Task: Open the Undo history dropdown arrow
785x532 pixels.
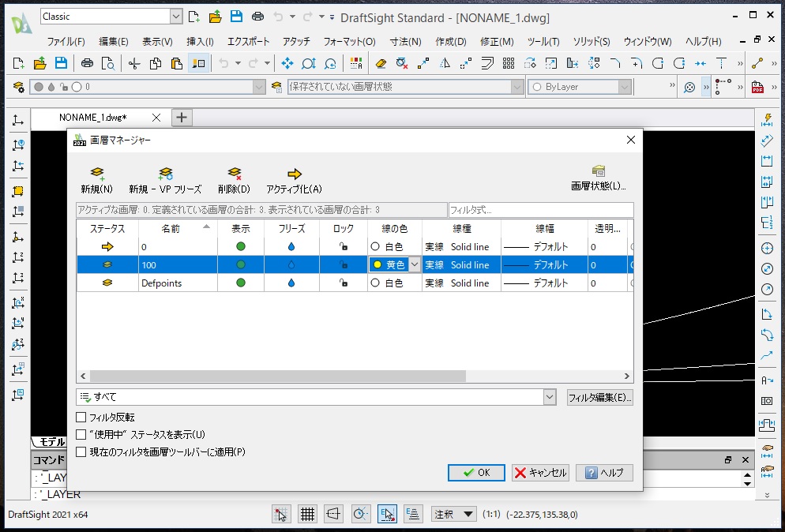Action: pos(239,63)
